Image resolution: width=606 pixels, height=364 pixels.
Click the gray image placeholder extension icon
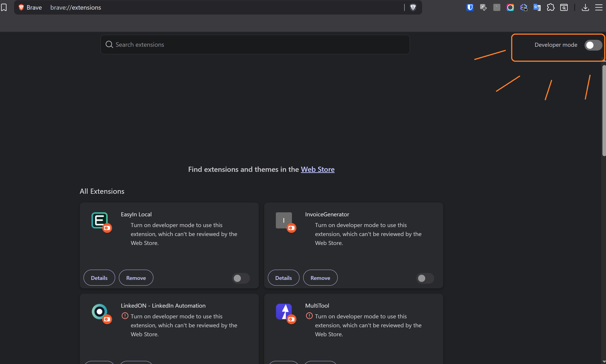coord(497,7)
